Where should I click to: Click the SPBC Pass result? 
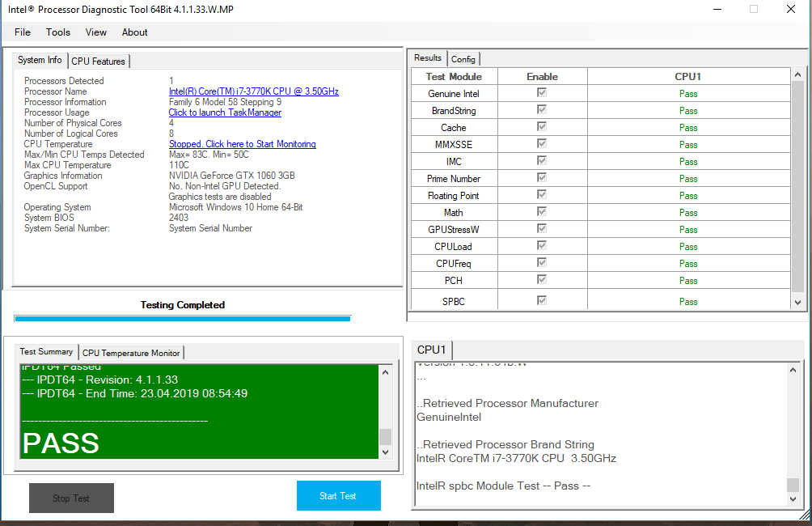688,302
